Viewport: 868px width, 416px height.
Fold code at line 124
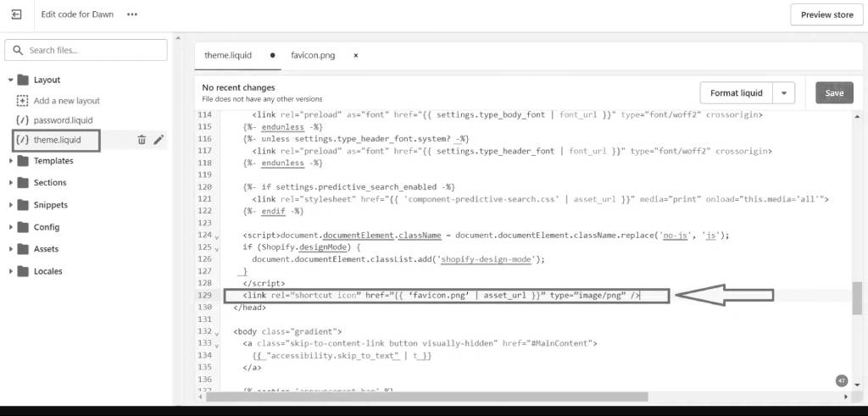[216, 236]
